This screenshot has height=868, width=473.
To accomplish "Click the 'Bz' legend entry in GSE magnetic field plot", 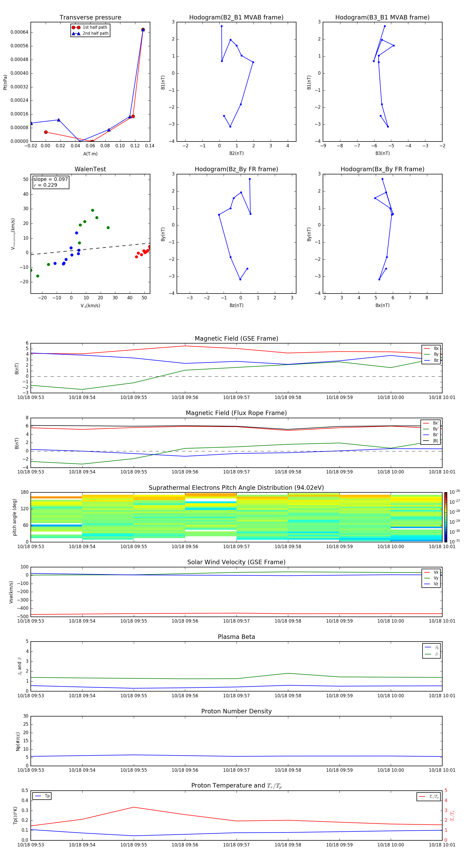I will point(431,360).
